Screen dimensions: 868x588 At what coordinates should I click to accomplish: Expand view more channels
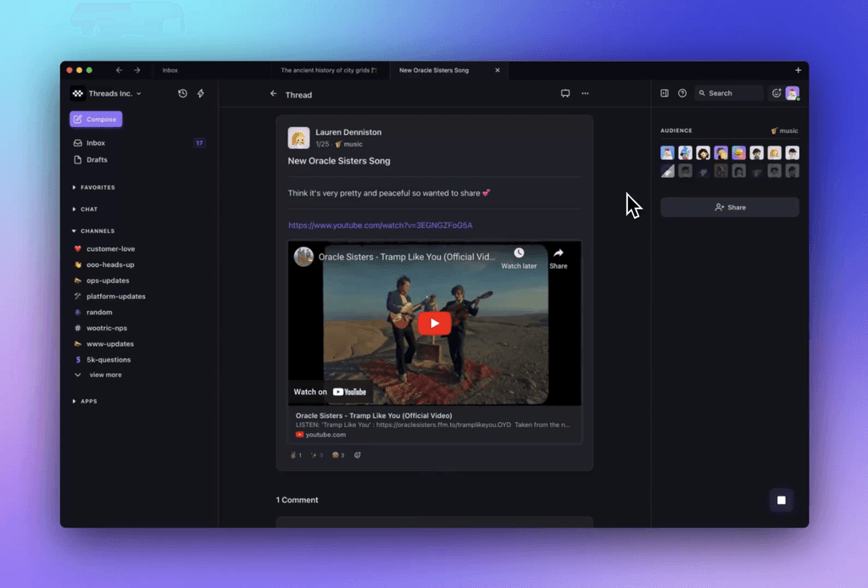(x=98, y=374)
